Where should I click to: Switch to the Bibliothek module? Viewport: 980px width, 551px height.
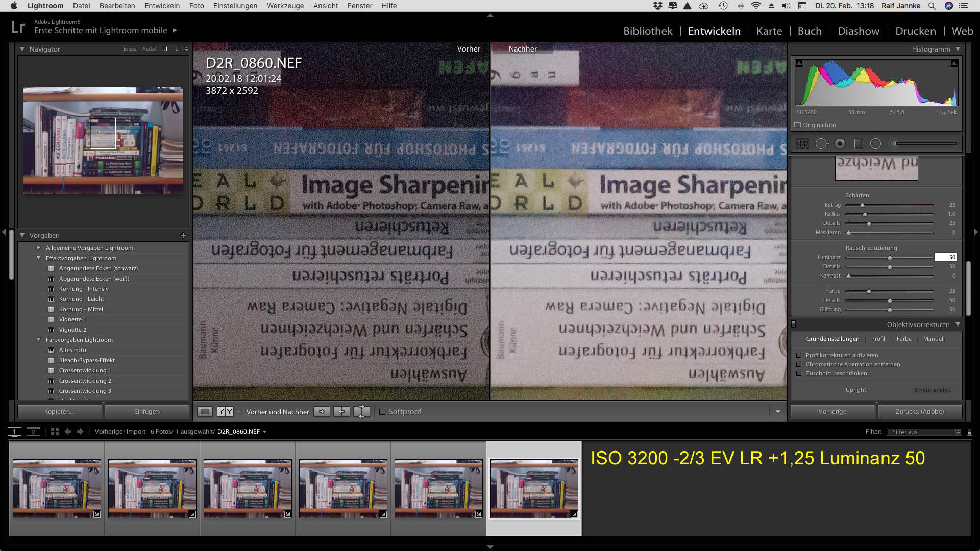pyautogui.click(x=648, y=31)
